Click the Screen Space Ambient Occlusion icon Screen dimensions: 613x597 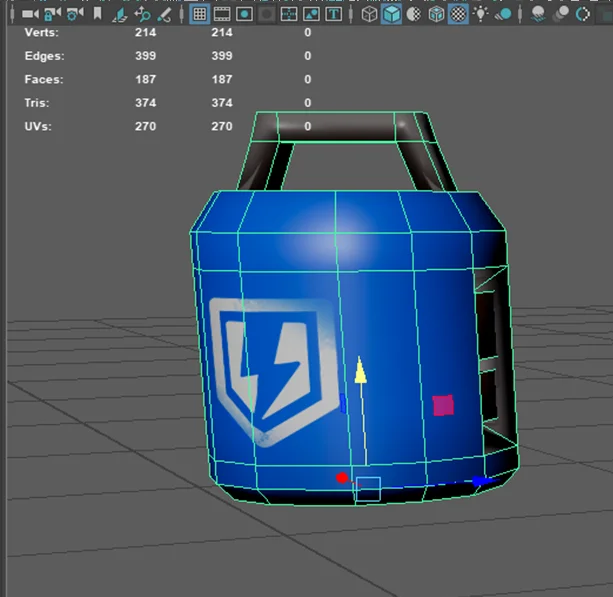point(538,14)
